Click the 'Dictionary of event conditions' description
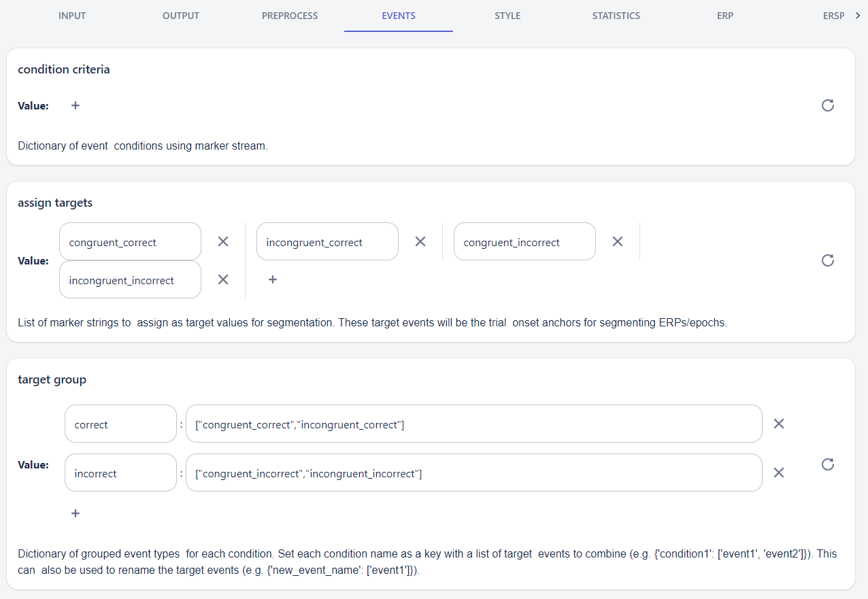The width and height of the screenshot is (868, 599). point(143,146)
